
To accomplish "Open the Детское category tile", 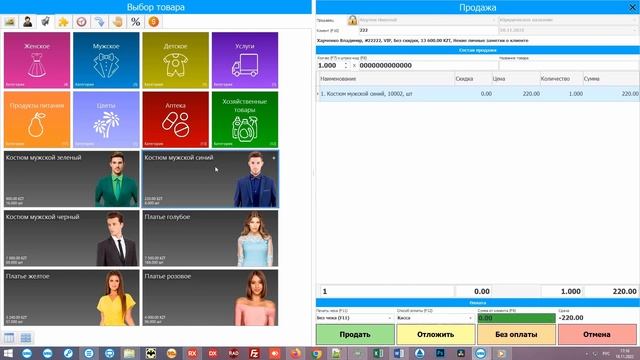I will pyautogui.click(x=176, y=60).
